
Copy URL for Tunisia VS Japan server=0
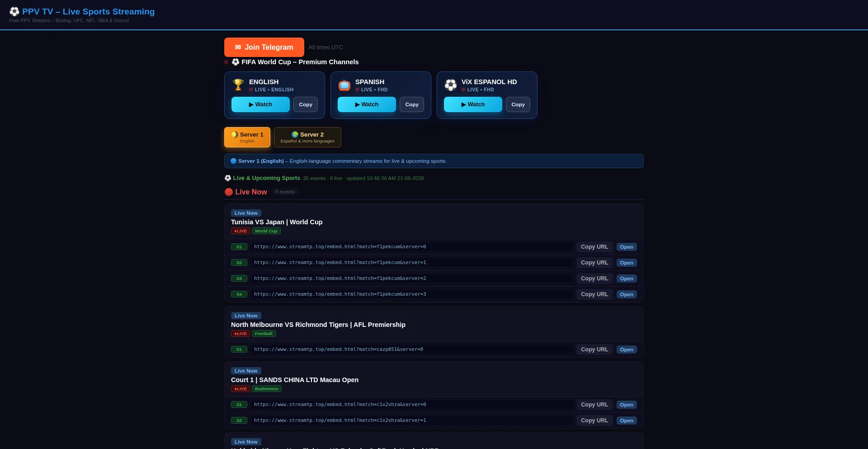pos(594,247)
